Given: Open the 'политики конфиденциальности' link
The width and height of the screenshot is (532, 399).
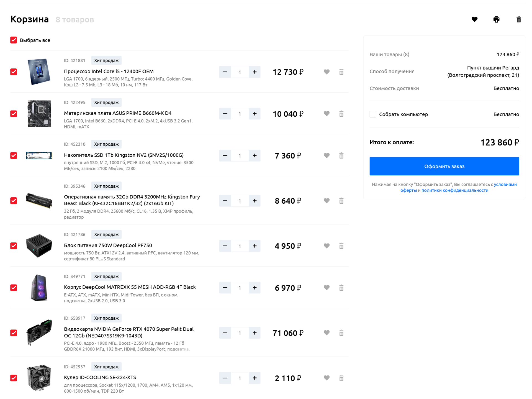Looking at the screenshot, I should tap(454, 190).
